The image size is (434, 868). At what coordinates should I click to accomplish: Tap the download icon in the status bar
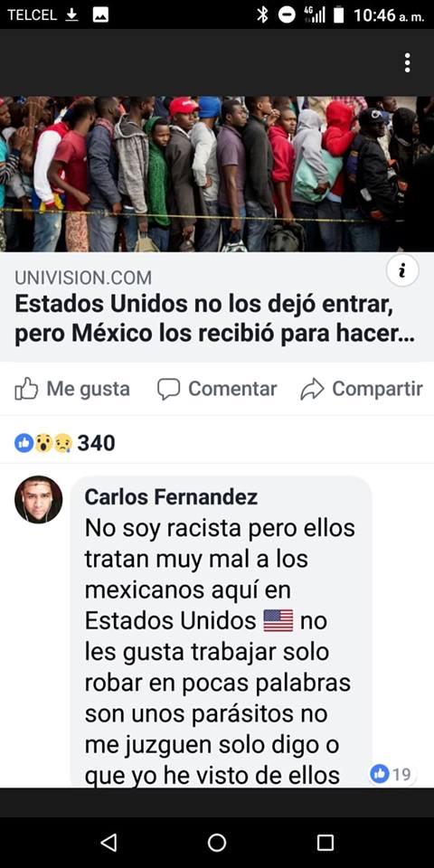pyautogui.click(x=72, y=15)
